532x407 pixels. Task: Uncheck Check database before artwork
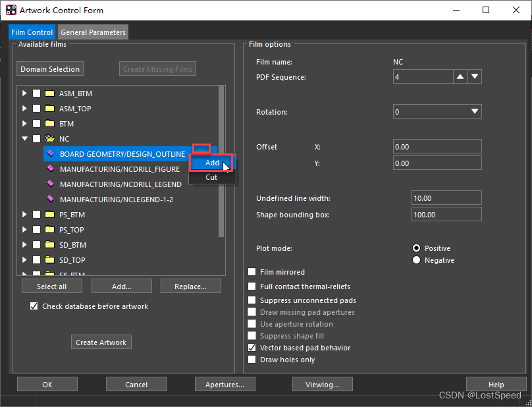coord(34,306)
